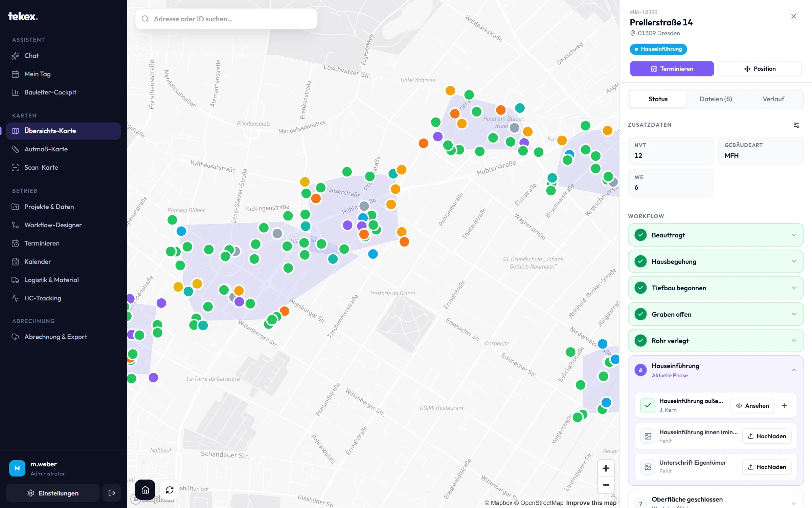Select the Übersichts-Karte item
812x508 pixels.
[x=63, y=131]
